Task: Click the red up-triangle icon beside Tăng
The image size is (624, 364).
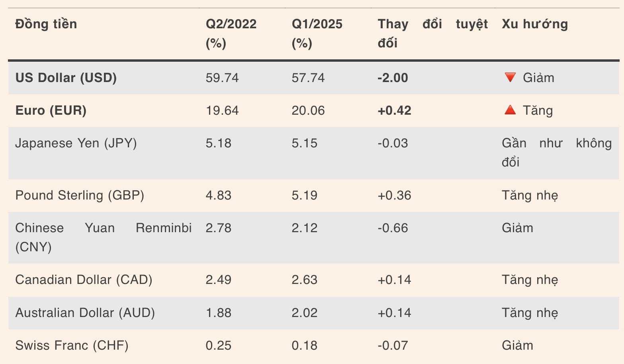Action: pos(510,110)
